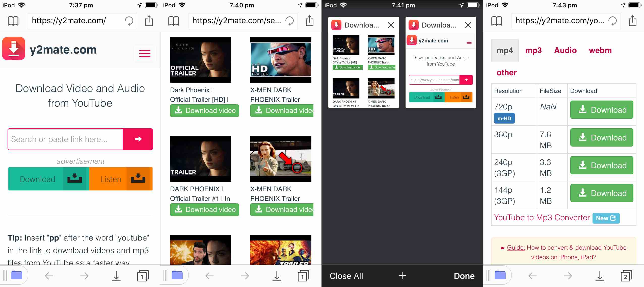Tap Close All in tab switcher

click(x=346, y=276)
